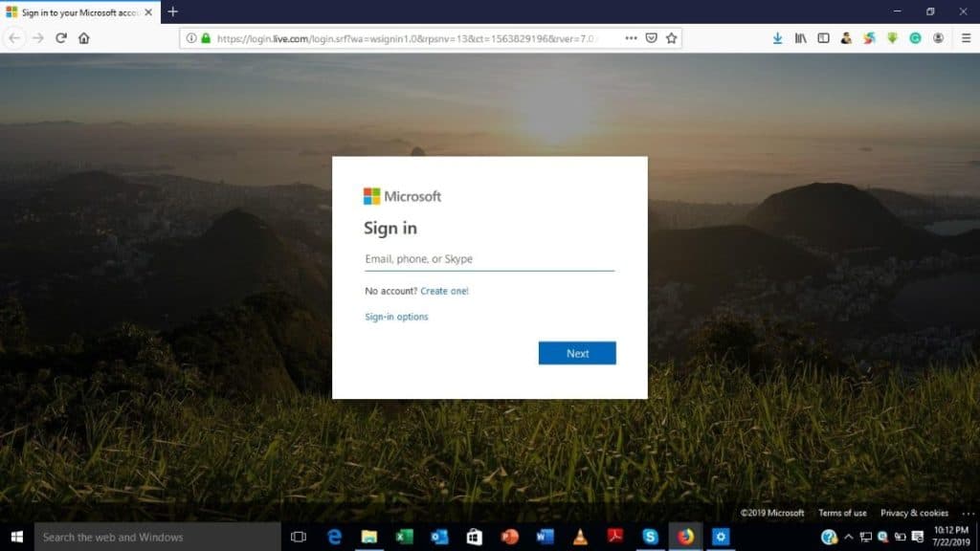Open Settings from the taskbar

coord(721,537)
